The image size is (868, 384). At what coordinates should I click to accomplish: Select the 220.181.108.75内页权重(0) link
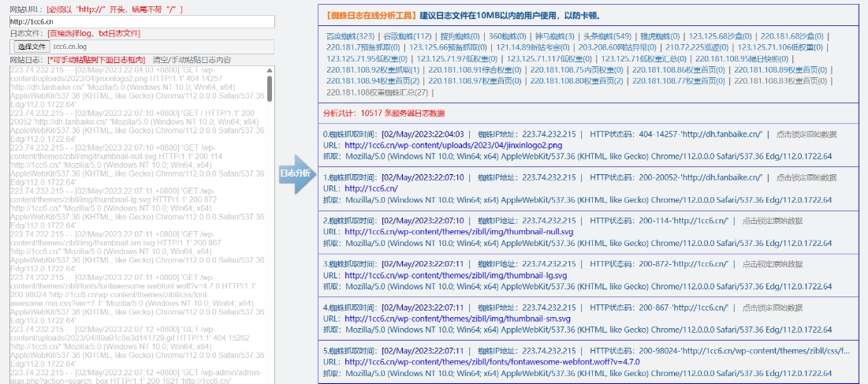tap(577, 69)
